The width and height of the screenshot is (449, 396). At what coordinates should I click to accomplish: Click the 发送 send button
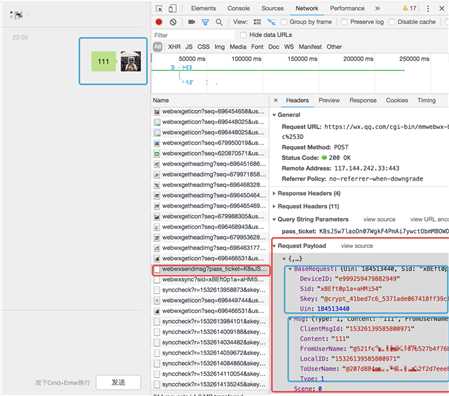(x=118, y=382)
